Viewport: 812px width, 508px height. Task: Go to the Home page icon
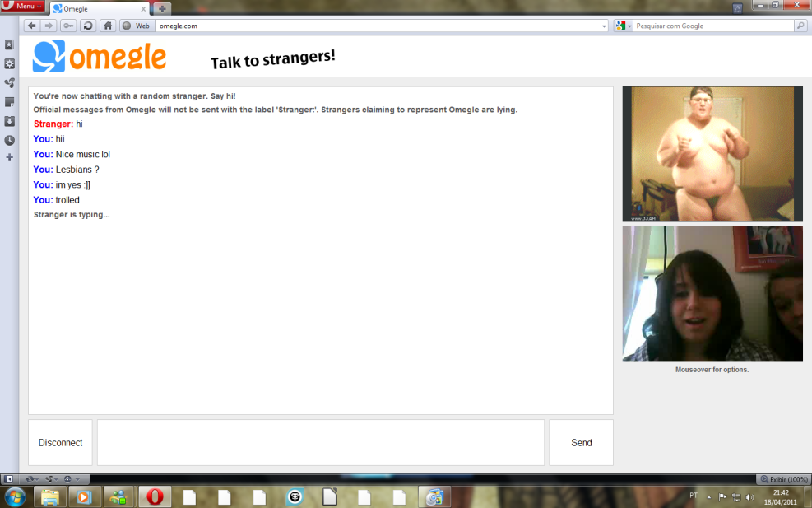coord(107,26)
